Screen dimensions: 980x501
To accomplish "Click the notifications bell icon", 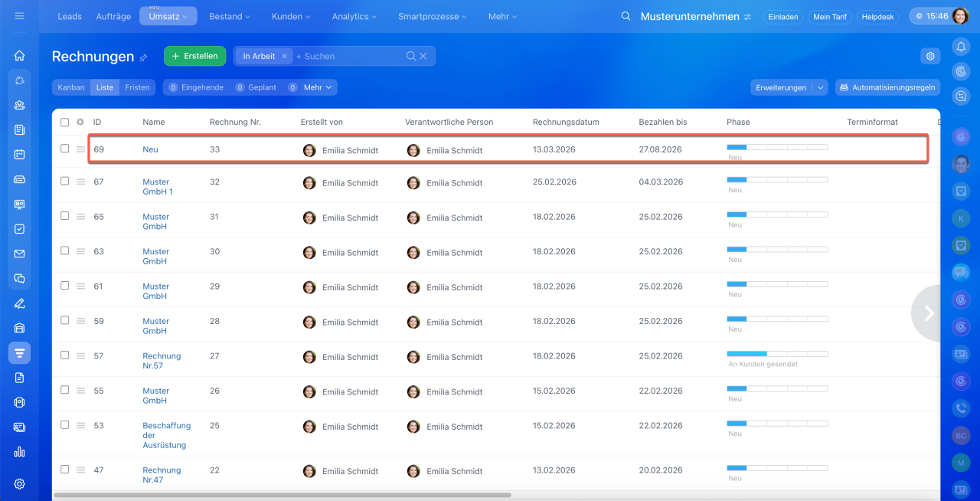I will click(x=960, y=47).
